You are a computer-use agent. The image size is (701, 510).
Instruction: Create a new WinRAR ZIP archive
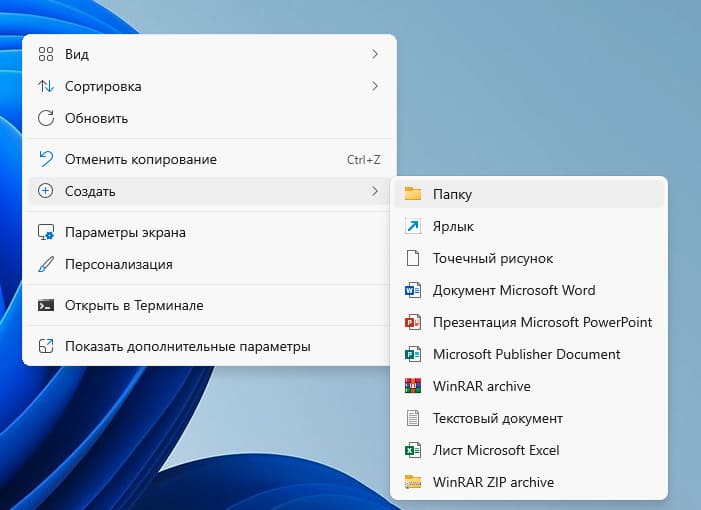529,482
